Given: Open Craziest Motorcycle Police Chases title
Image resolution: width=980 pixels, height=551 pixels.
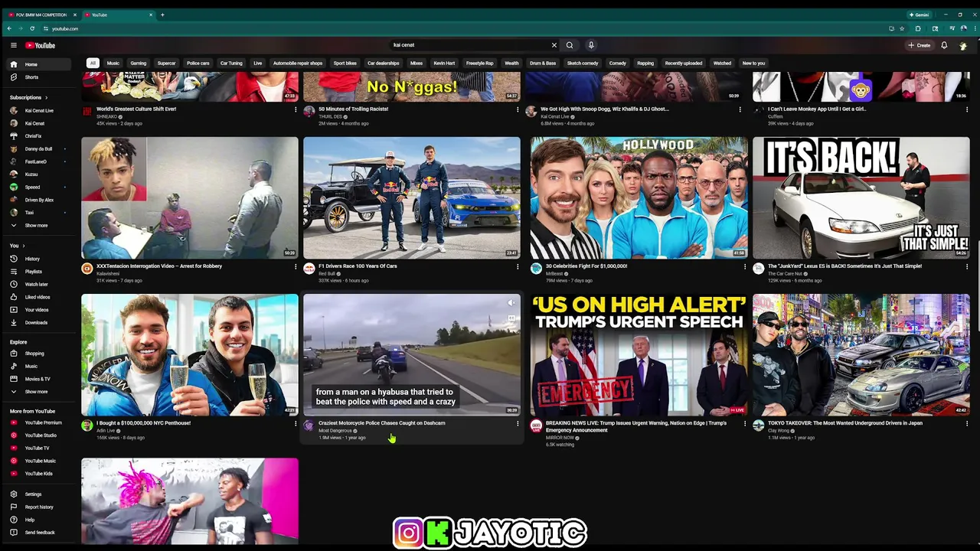Looking at the screenshot, I should click(381, 423).
